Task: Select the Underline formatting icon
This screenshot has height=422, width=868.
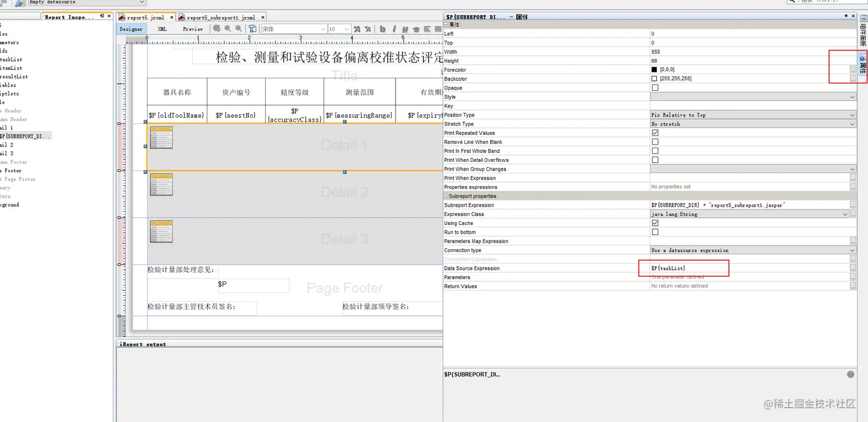Action: coord(405,29)
